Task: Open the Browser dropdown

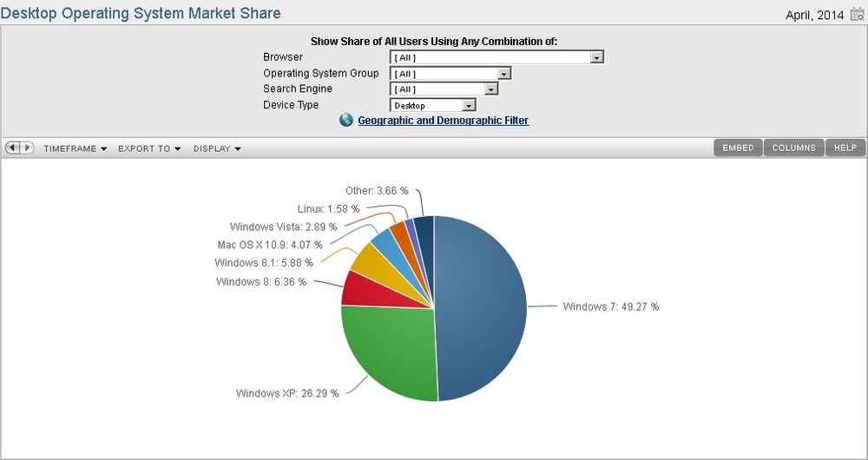Action: [496, 57]
